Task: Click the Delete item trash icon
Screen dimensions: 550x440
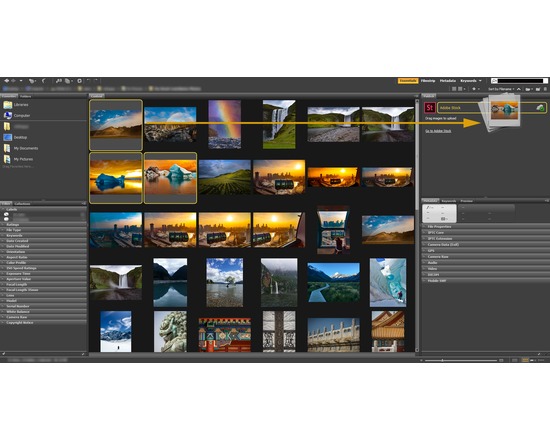Action: [545, 89]
